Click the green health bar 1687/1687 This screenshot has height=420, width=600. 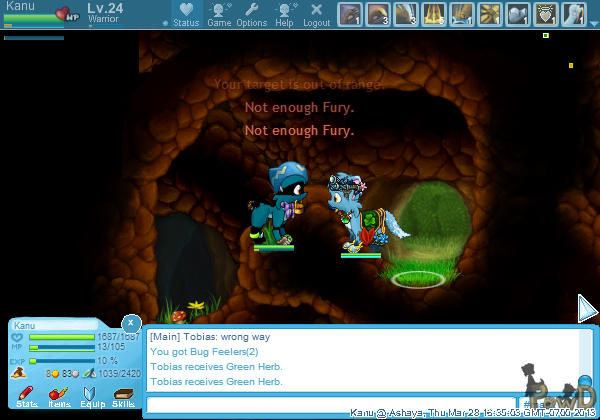(x=62, y=337)
